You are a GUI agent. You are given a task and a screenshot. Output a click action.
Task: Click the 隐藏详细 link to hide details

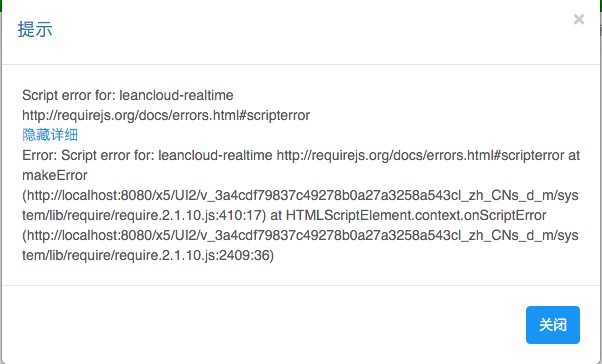50,135
